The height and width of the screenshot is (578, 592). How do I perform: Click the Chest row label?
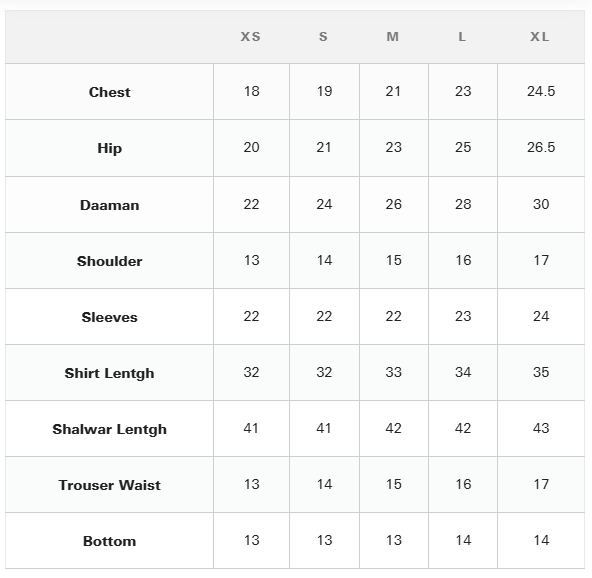tap(109, 92)
